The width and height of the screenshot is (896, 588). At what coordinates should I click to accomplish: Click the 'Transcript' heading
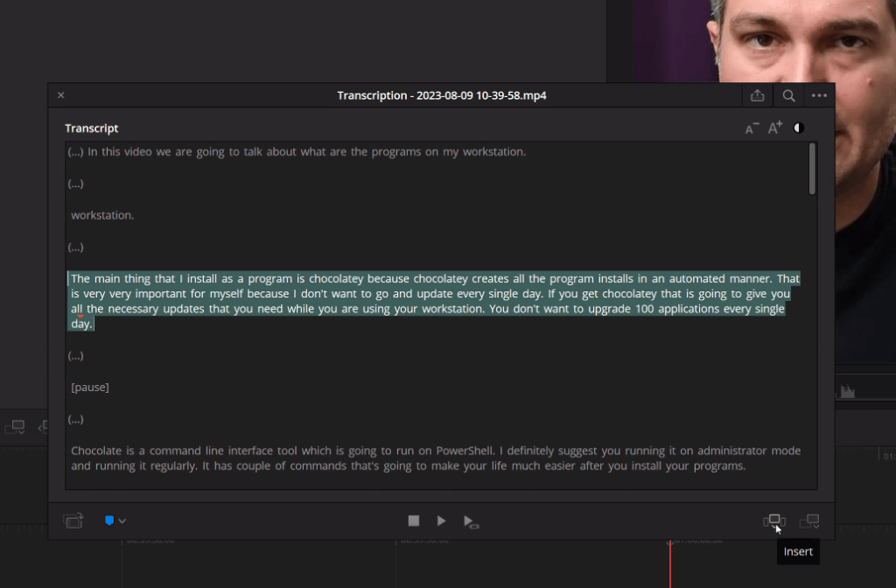[91, 129]
